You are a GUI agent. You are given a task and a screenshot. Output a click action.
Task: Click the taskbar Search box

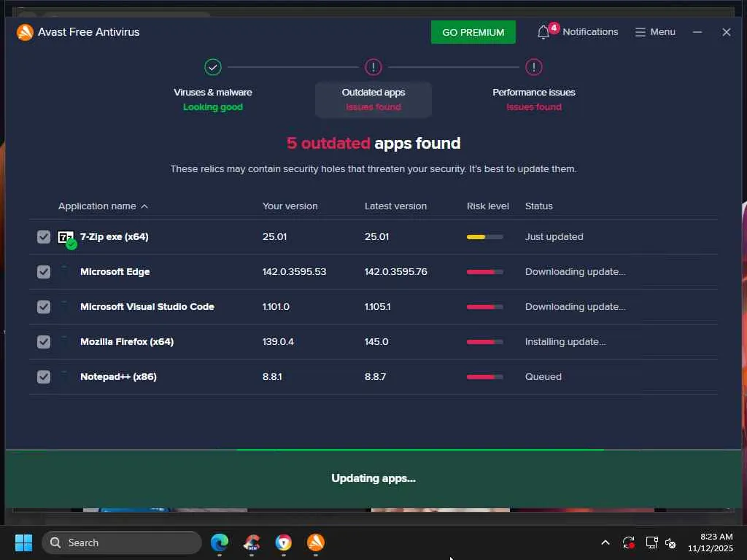point(122,542)
